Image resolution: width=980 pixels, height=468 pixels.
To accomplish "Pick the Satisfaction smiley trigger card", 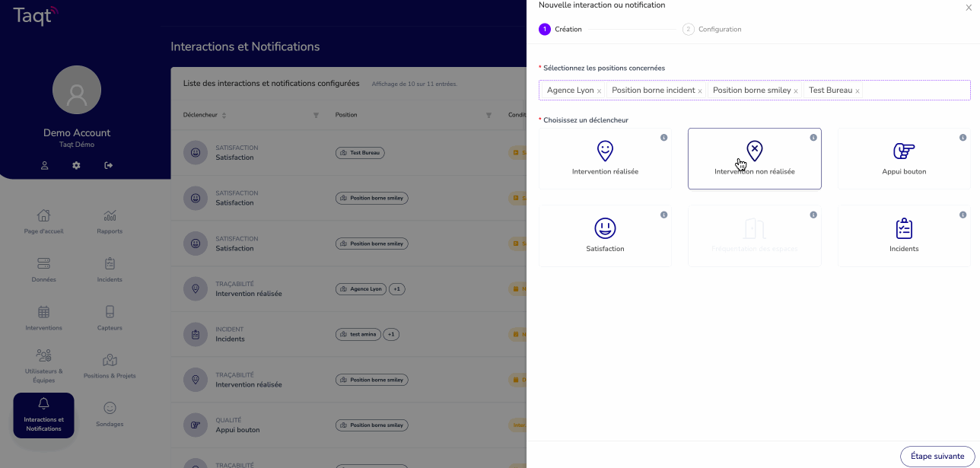I will (x=605, y=236).
